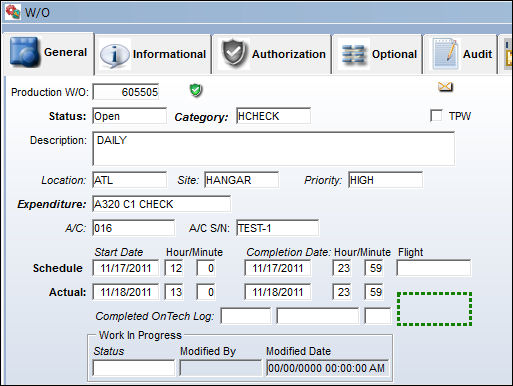Viewport: 513px width, 386px height.
Task: Open the partially visible tab after Audit
Action: (x=505, y=54)
